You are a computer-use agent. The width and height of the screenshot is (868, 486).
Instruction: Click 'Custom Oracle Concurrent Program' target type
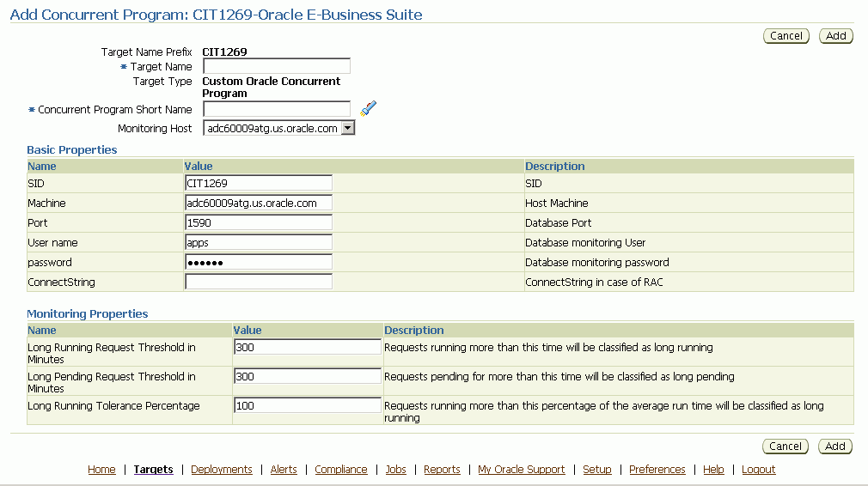click(x=272, y=88)
